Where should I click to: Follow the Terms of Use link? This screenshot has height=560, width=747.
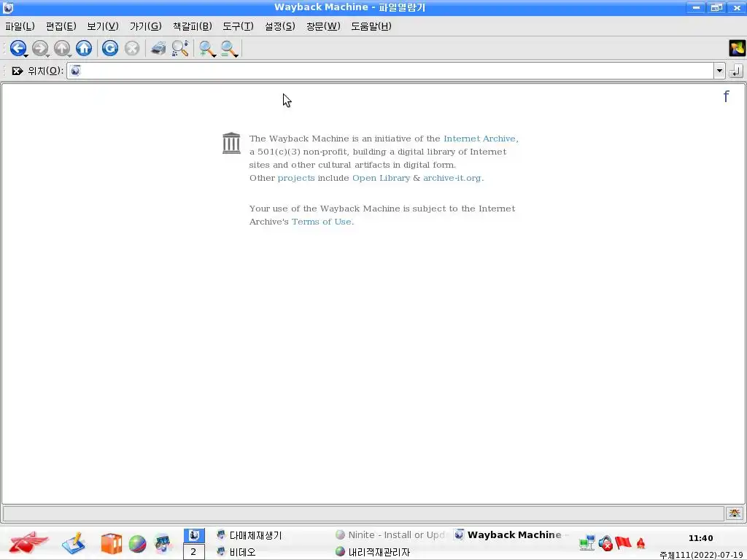point(322,222)
